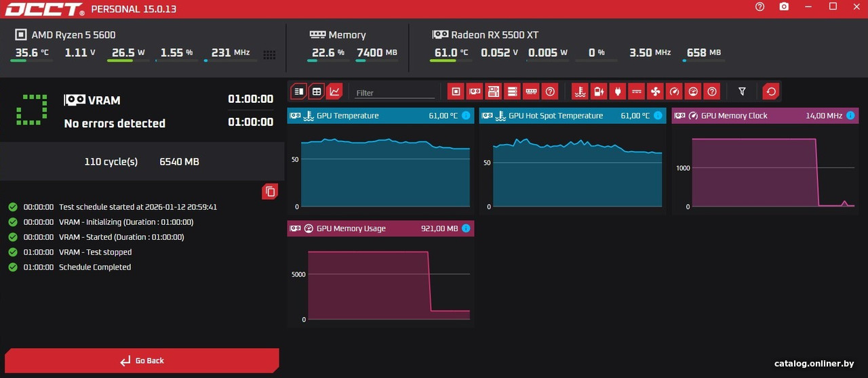Open GPU Temperature info icon
Screen dimensions: 868x378
pos(466,116)
